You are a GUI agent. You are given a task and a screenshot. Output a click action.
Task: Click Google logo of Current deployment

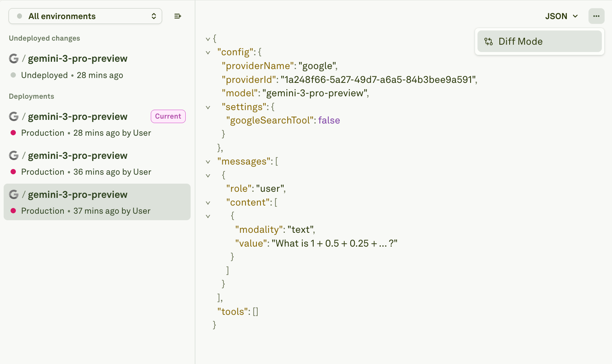[x=14, y=117]
